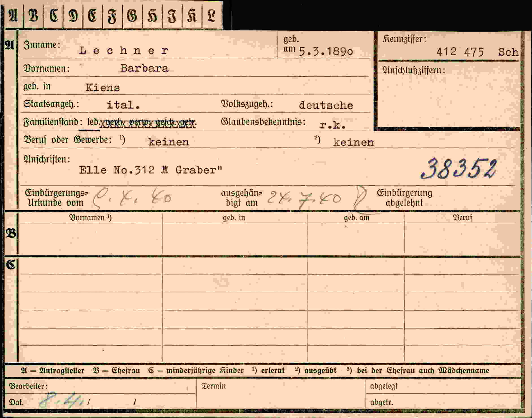Click the Einbürgerung abgelehnt label

click(x=404, y=198)
